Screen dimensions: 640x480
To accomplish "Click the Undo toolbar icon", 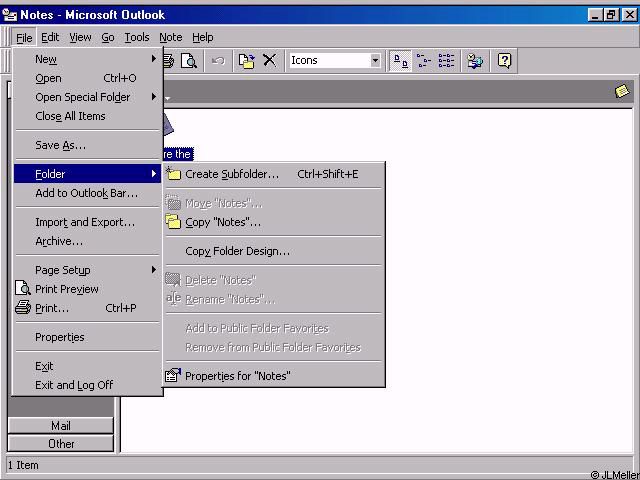I will coord(218,61).
